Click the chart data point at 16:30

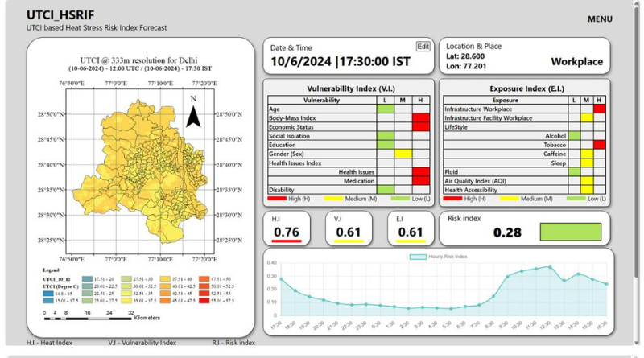pyautogui.click(x=607, y=284)
